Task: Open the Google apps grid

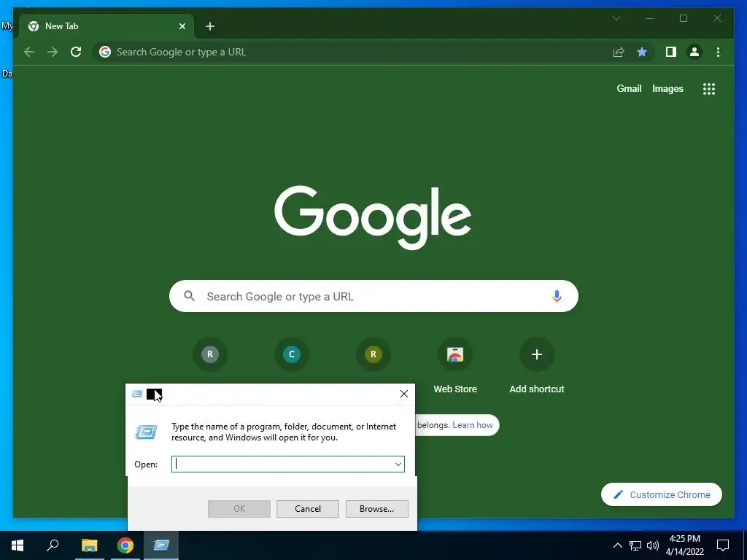Action: 709,88
